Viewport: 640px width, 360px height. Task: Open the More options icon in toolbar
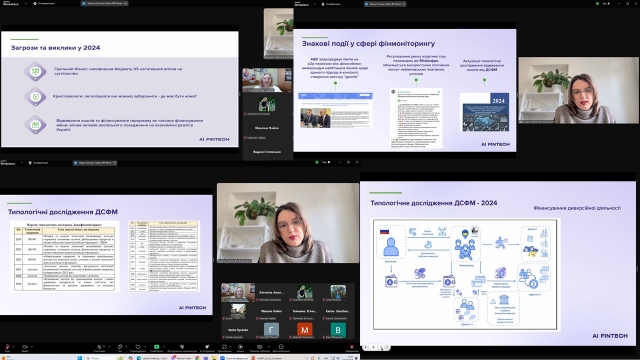pos(281,347)
